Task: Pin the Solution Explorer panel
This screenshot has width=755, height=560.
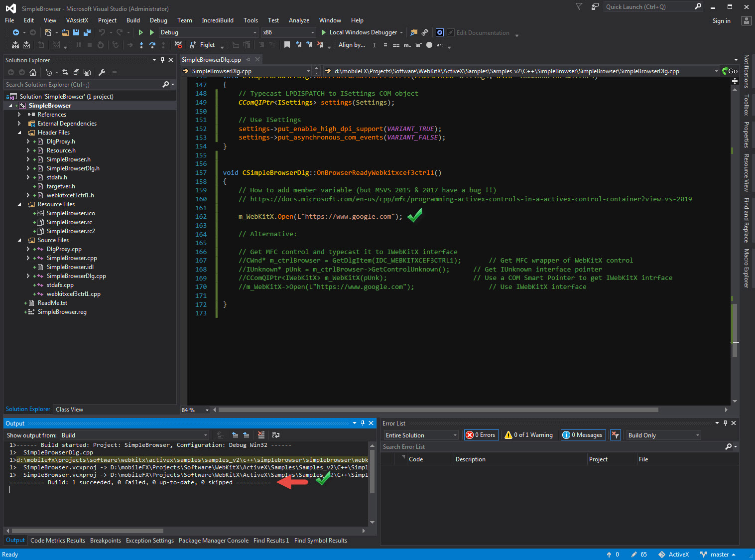Action: [x=162, y=60]
